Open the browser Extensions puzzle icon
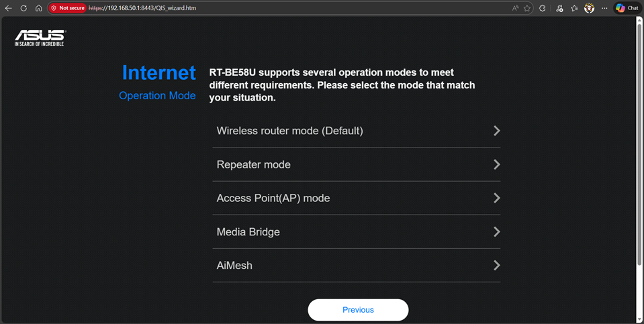This screenshot has height=324, width=644. click(543, 8)
